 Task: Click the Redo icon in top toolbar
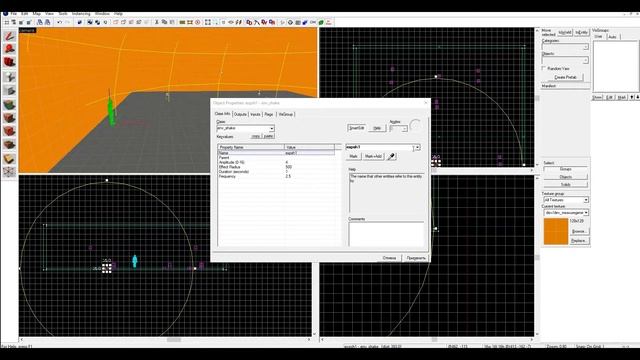pyautogui.click(x=67, y=22)
